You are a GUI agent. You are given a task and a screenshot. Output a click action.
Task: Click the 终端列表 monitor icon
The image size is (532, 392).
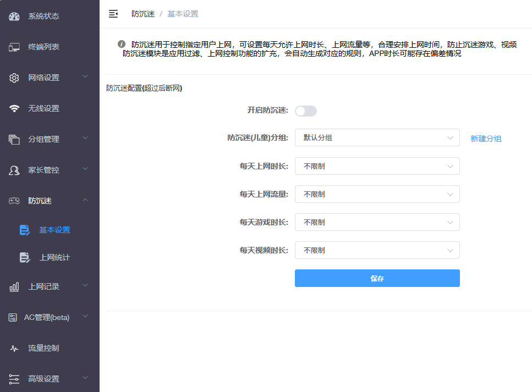(14, 47)
